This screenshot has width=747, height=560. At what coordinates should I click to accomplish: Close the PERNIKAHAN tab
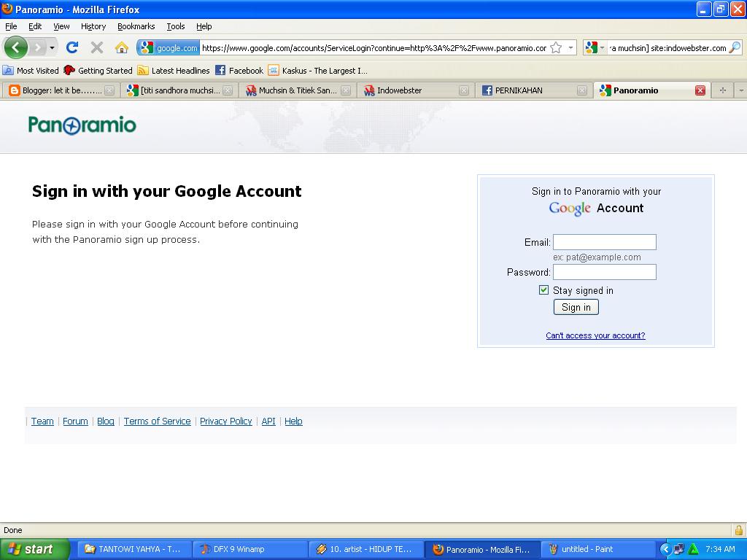pos(581,90)
